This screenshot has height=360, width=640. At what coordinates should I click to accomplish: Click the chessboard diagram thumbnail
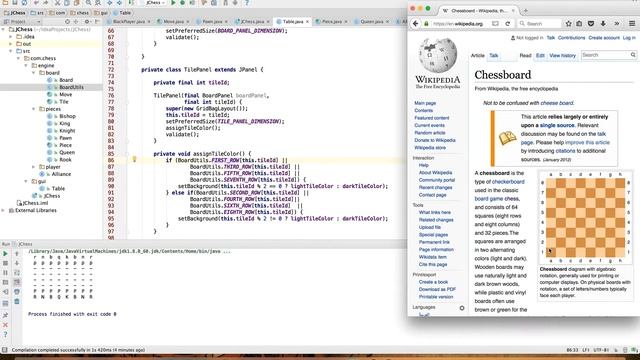click(x=585, y=217)
